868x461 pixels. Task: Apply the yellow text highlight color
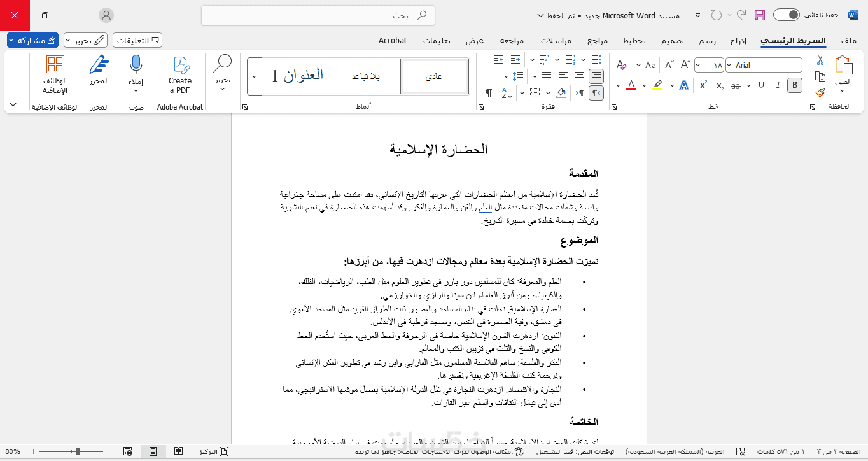(x=658, y=85)
